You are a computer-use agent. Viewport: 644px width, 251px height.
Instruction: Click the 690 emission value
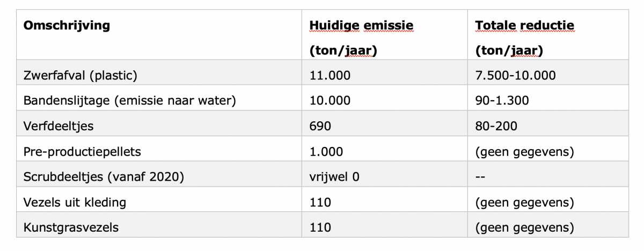[x=320, y=125]
